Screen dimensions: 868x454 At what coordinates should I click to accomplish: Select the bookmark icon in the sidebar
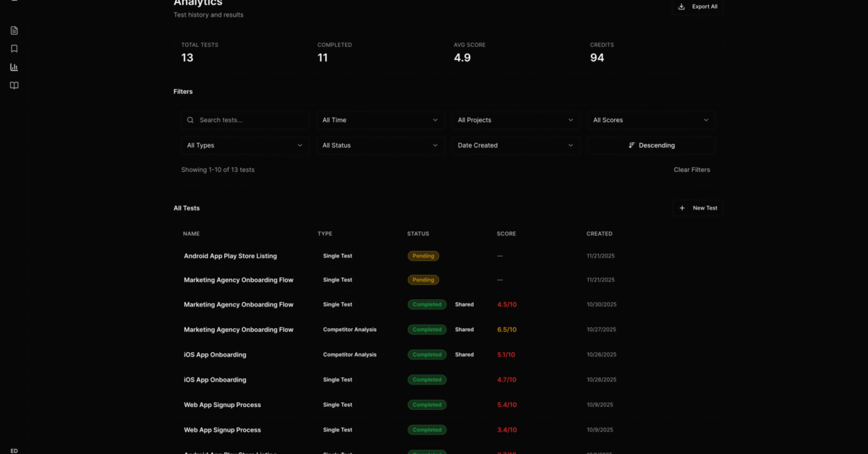pos(13,48)
